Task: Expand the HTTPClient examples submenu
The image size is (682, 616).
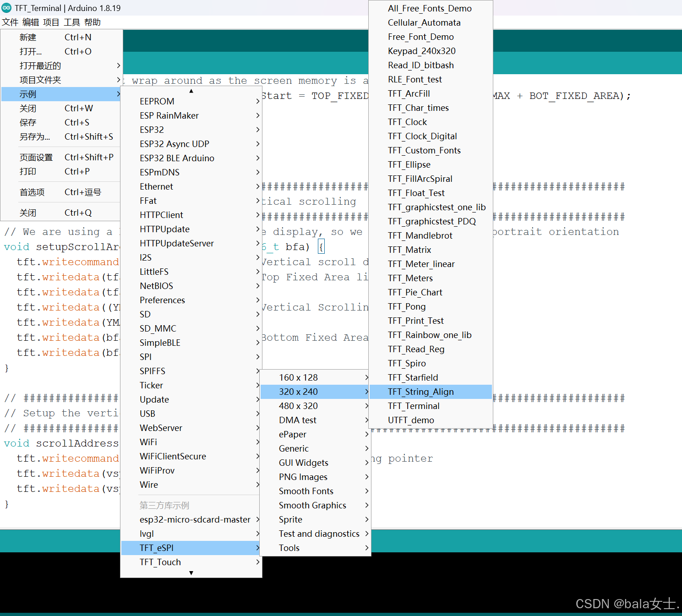Action: coord(191,215)
